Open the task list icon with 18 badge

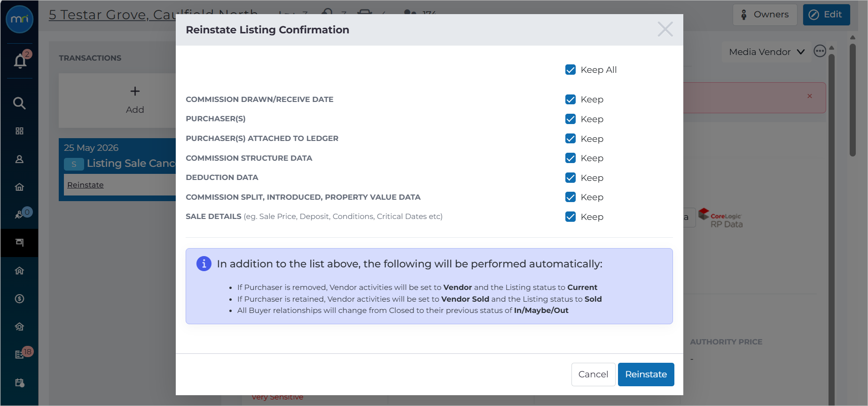click(x=20, y=354)
